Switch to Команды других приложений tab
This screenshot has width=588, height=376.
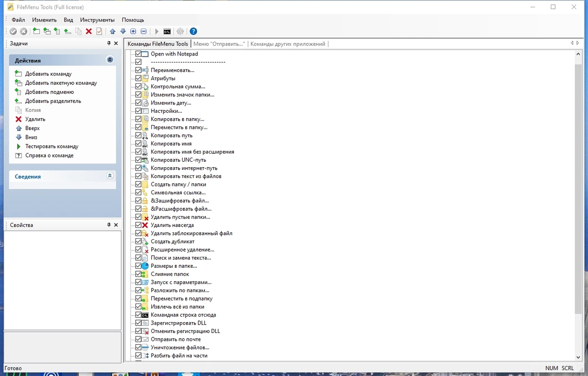coord(288,44)
